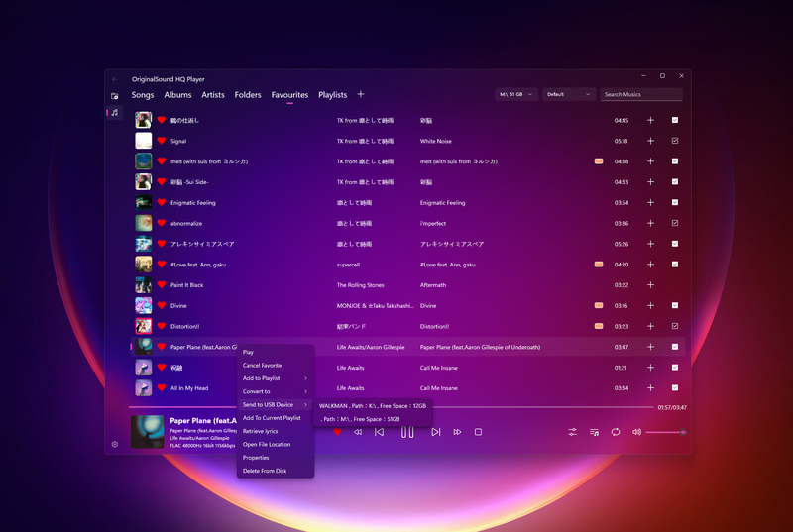Choose Play from context menu
The image size is (793, 532).
[x=276, y=352]
